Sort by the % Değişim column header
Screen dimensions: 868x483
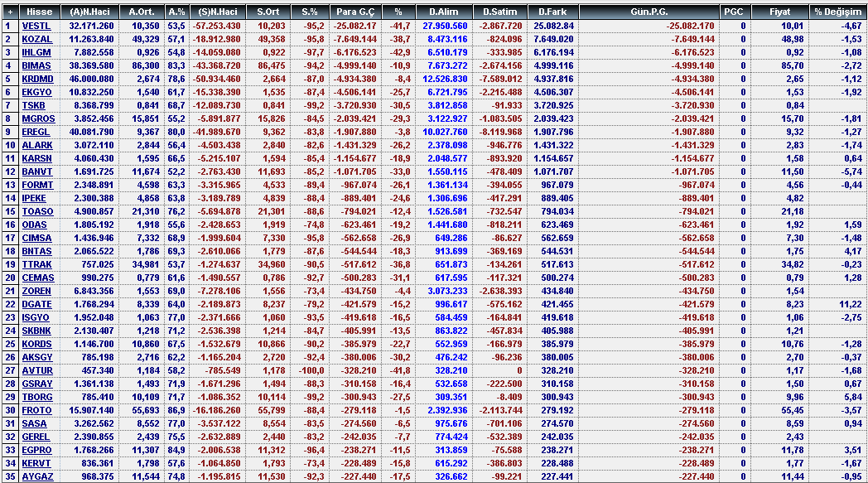click(x=838, y=12)
